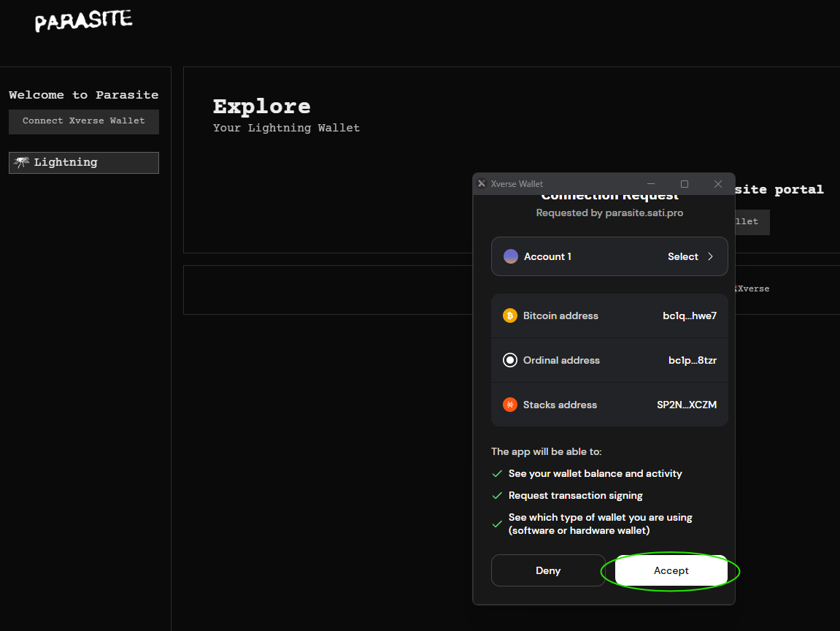This screenshot has width=840, height=631.
Task: Click the checkmark beside Request transaction signing
Action: click(497, 495)
